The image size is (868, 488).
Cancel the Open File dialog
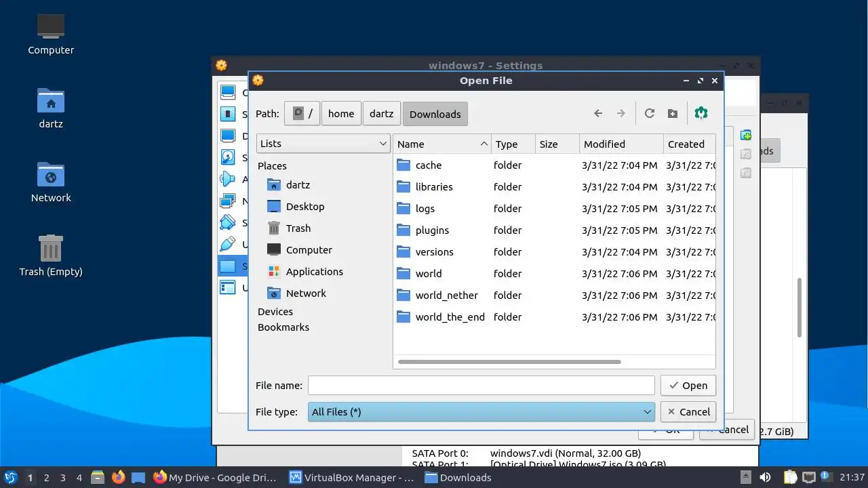(x=688, y=411)
